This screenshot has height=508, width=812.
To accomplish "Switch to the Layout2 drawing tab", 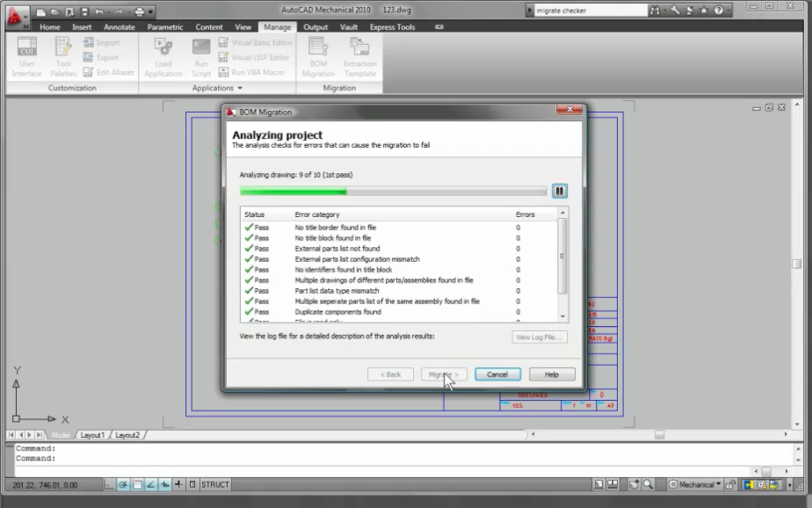I will click(127, 435).
